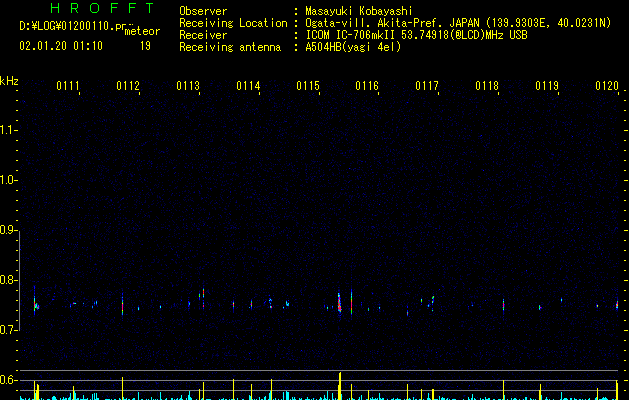629x400 pixels.
Task: Click the meteor count 19
Action: [x=145, y=46]
